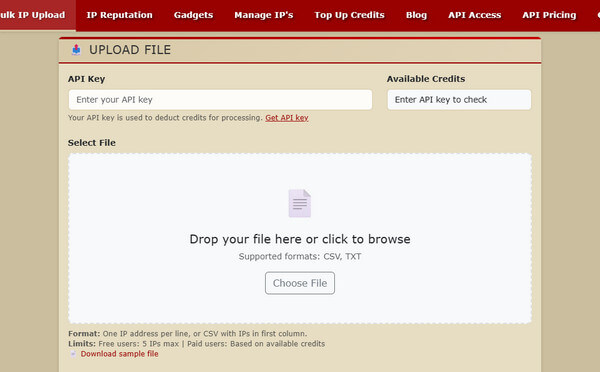This screenshot has height=372, width=600.
Task: Open API Access page
Action: [x=474, y=15]
